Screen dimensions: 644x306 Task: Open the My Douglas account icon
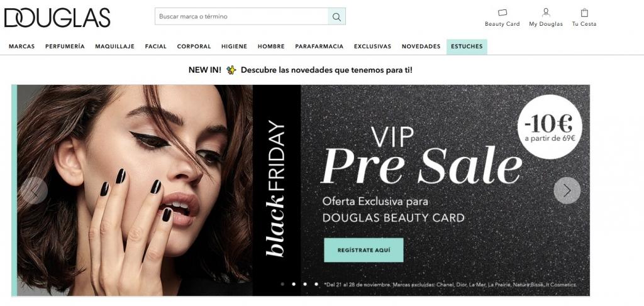[546, 13]
